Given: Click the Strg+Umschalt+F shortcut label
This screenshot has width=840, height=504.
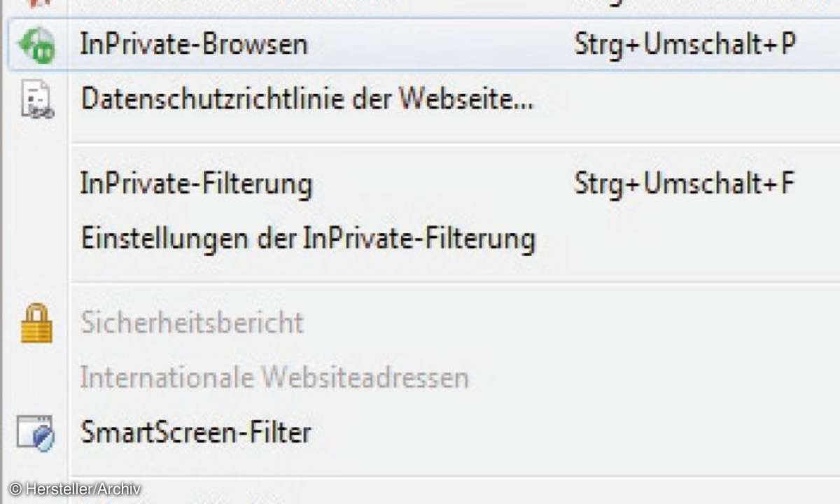Looking at the screenshot, I should [684, 184].
